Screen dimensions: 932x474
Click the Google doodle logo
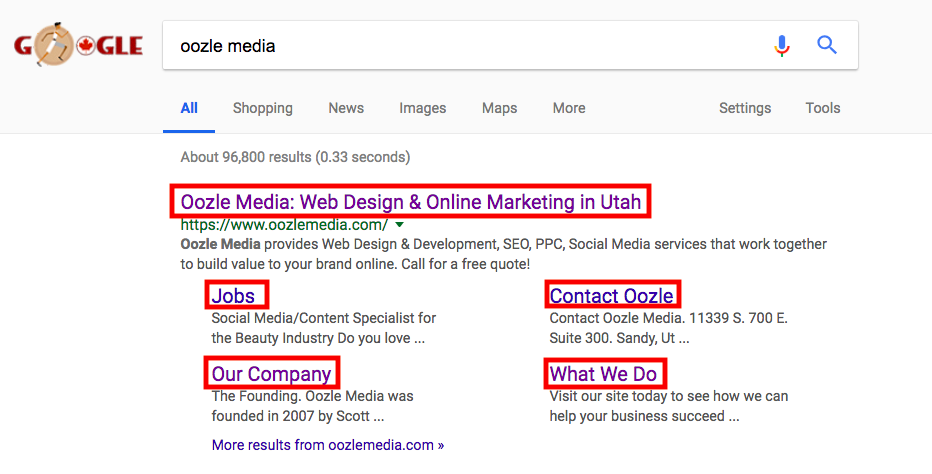[x=78, y=45]
